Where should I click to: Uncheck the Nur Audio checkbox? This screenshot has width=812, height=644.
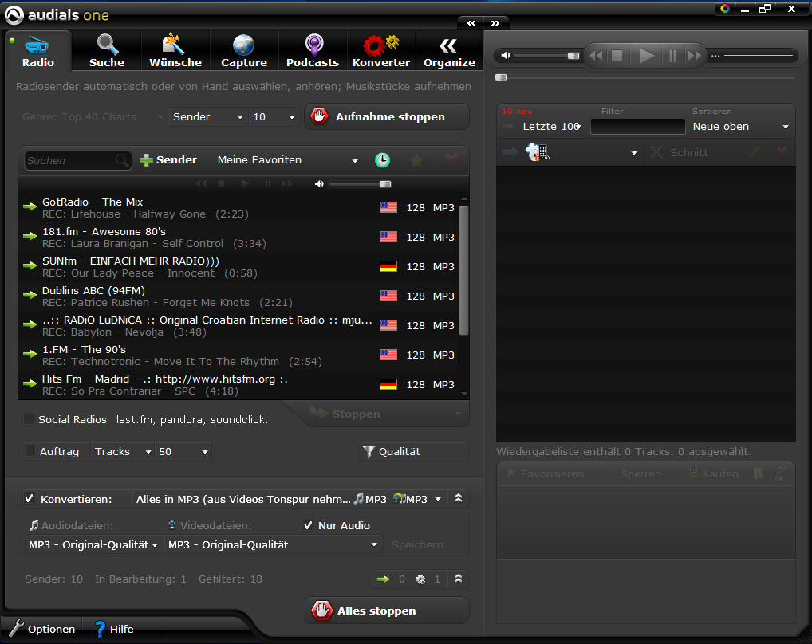point(309,525)
